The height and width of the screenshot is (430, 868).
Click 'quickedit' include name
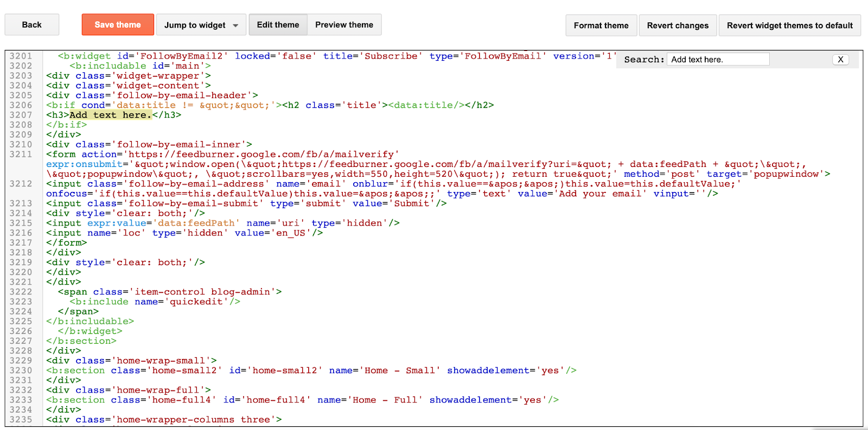[196, 301]
